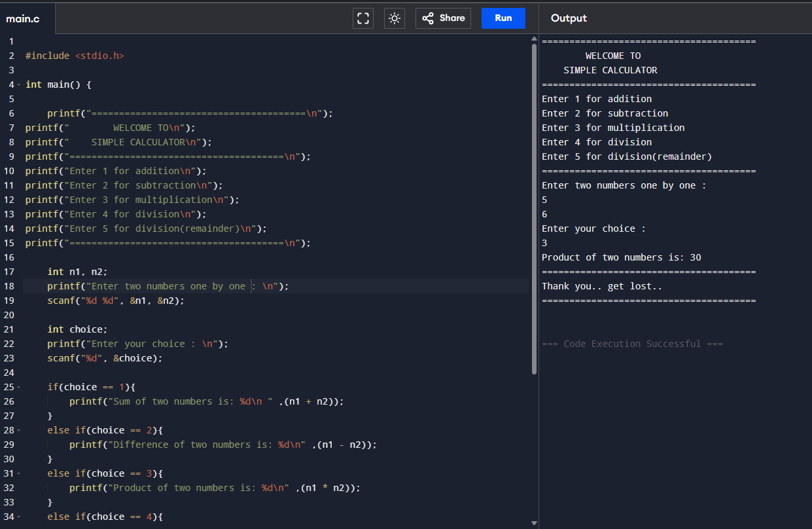This screenshot has width=812, height=529.
Task: Fold the choice == 3 block at line 31
Action: click(19, 474)
